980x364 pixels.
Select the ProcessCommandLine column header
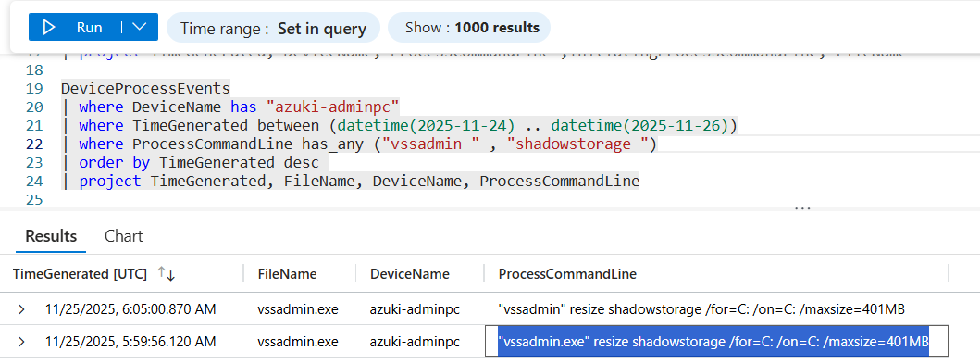coord(567,274)
